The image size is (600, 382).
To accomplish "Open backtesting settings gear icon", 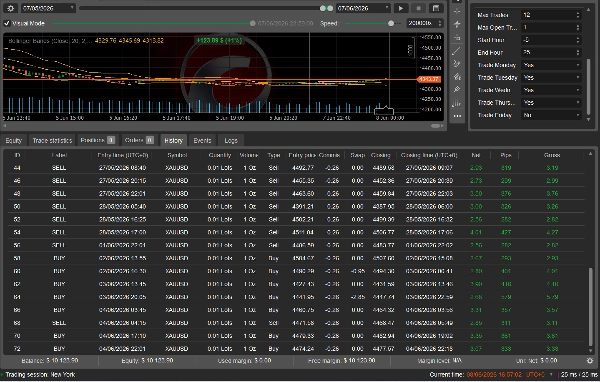I will (x=10, y=8).
